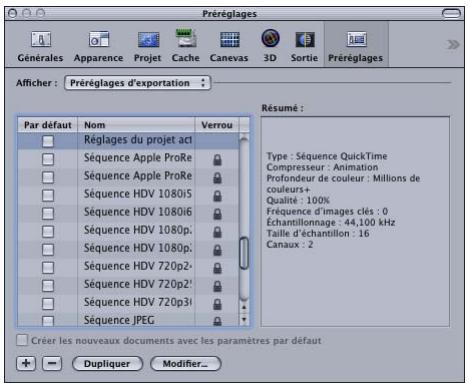
Task: Check Par défaut box for Séquence HDV 1080i5
Action: 48,195
